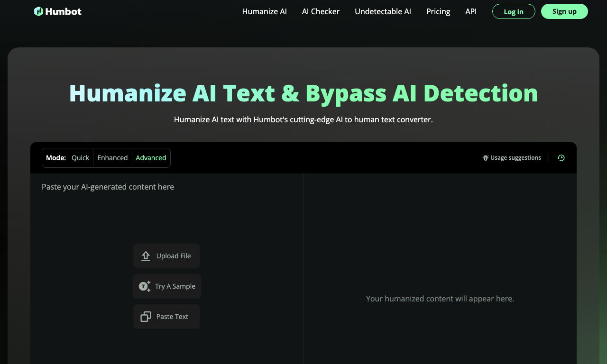The height and width of the screenshot is (364, 607).
Task: Click the Upload File button
Action: pyautogui.click(x=166, y=256)
